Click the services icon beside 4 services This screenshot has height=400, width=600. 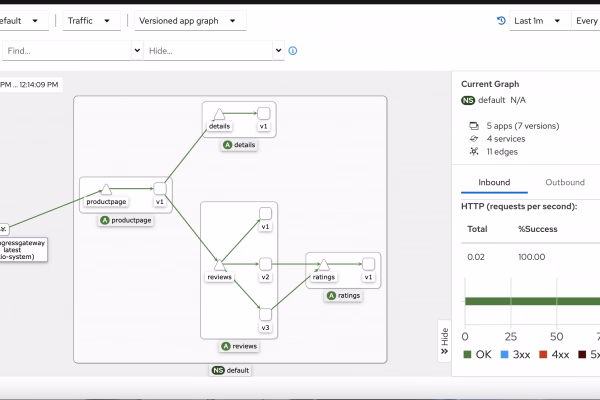pyautogui.click(x=474, y=139)
